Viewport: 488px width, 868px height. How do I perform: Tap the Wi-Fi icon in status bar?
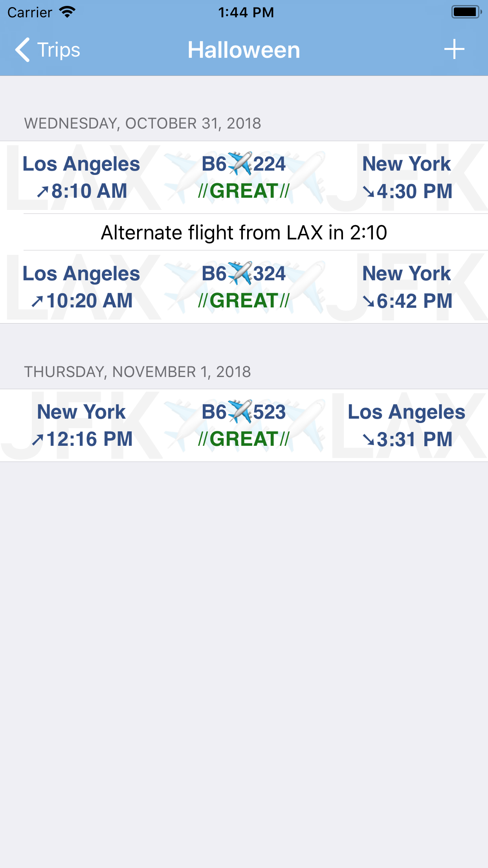67,12
